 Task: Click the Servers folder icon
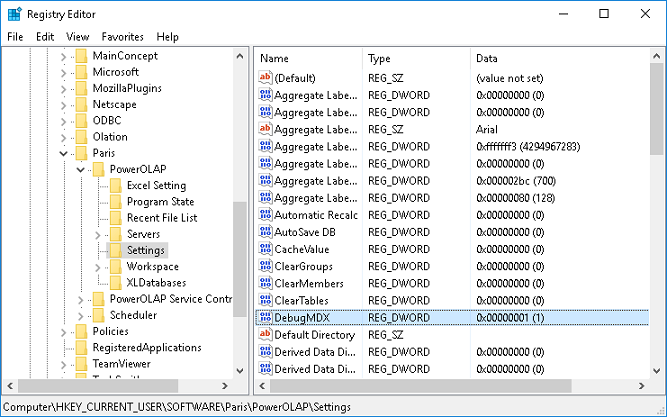point(115,234)
